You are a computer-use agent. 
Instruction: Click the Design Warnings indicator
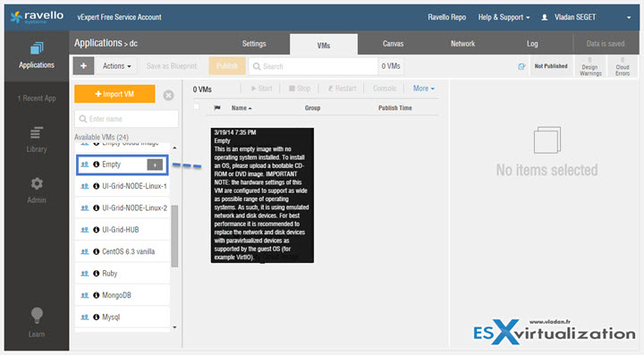tap(590, 67)
